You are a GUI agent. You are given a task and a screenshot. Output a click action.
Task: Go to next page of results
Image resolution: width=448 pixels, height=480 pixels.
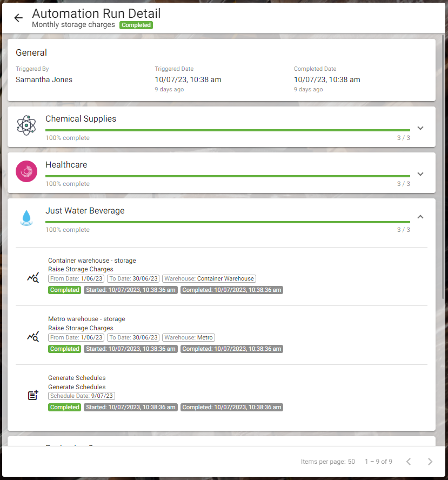pyautogui.click(x=430, y=461)
